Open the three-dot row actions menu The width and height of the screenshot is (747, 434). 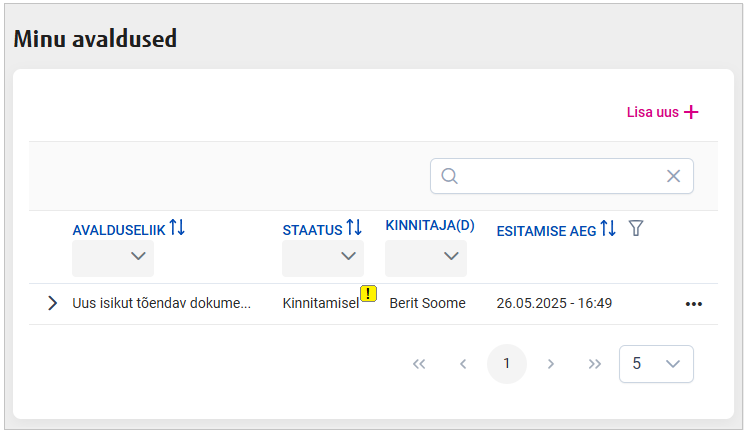694,304
